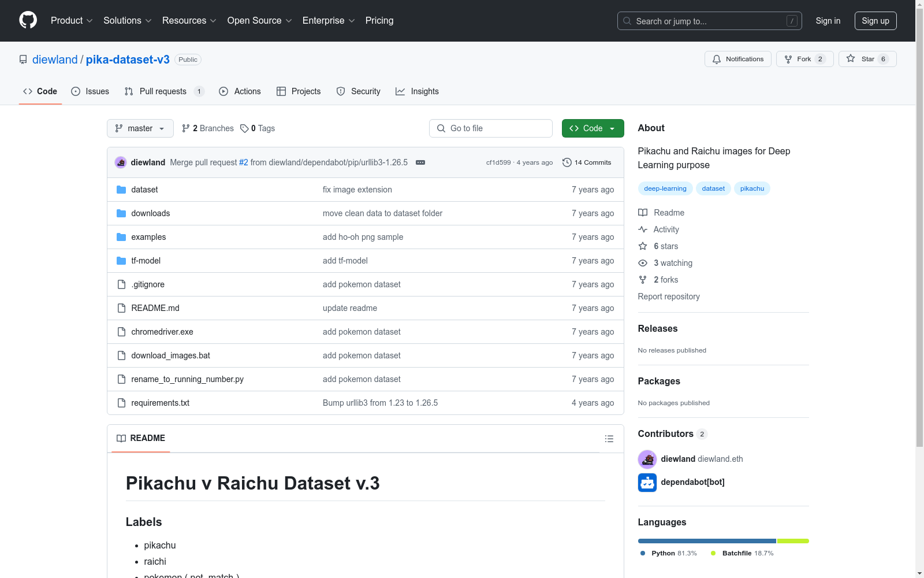Click the requirements.txt file icon
The height and width of the screenshot is (578, 924).
coord(121,403)
